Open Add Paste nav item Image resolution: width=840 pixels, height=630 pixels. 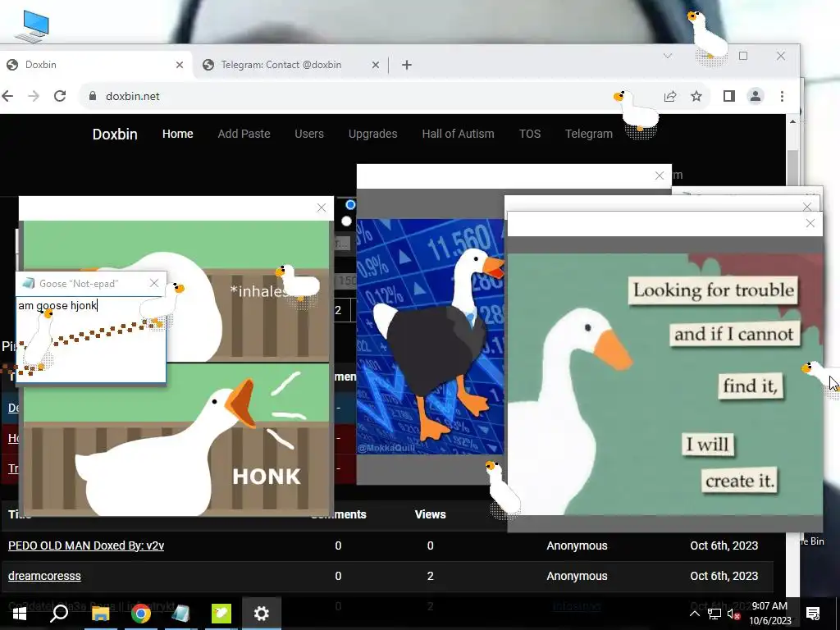click(244, 134)
